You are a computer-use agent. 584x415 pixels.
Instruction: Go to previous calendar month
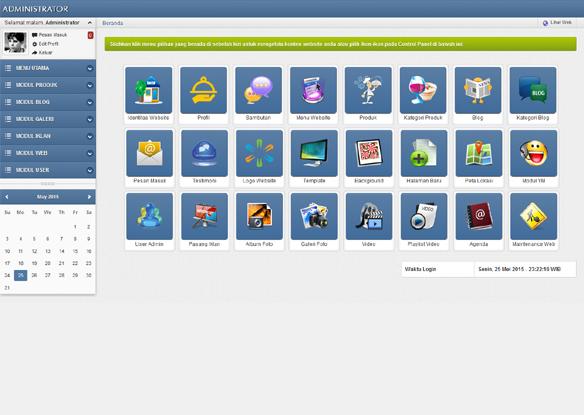click(7, 197)
